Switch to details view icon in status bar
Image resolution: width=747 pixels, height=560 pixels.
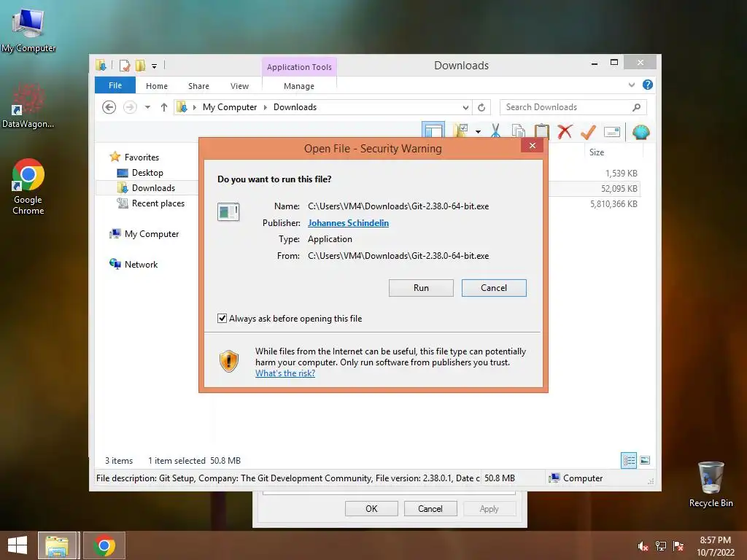click(629, 461)
